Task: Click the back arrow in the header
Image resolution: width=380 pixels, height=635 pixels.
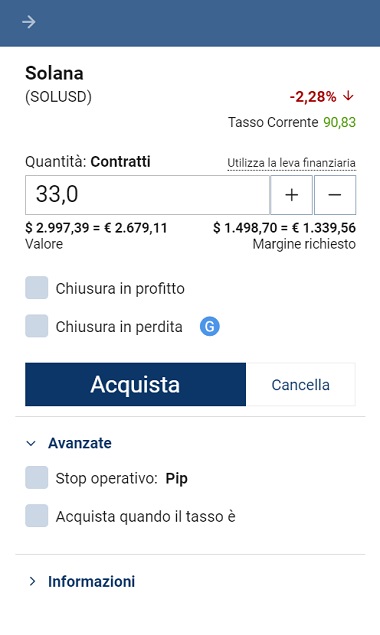Action: [x=29, y=22]
